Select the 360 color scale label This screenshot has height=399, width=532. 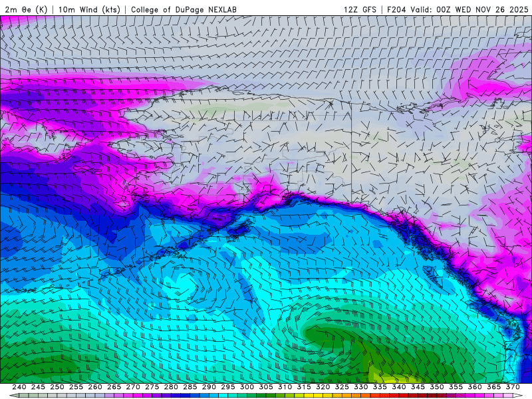(x=475, y=387)
